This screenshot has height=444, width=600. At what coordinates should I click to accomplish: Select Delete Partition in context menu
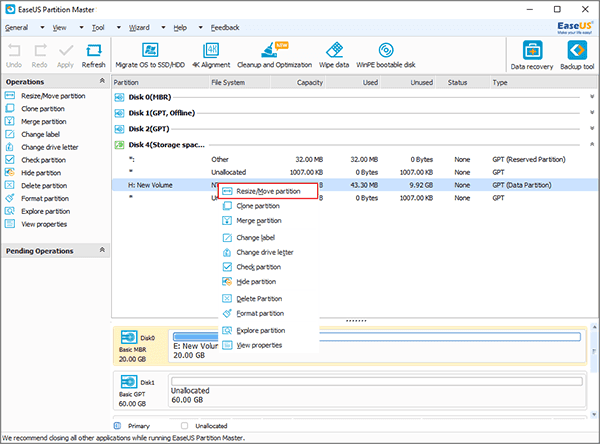coord(269,299)
